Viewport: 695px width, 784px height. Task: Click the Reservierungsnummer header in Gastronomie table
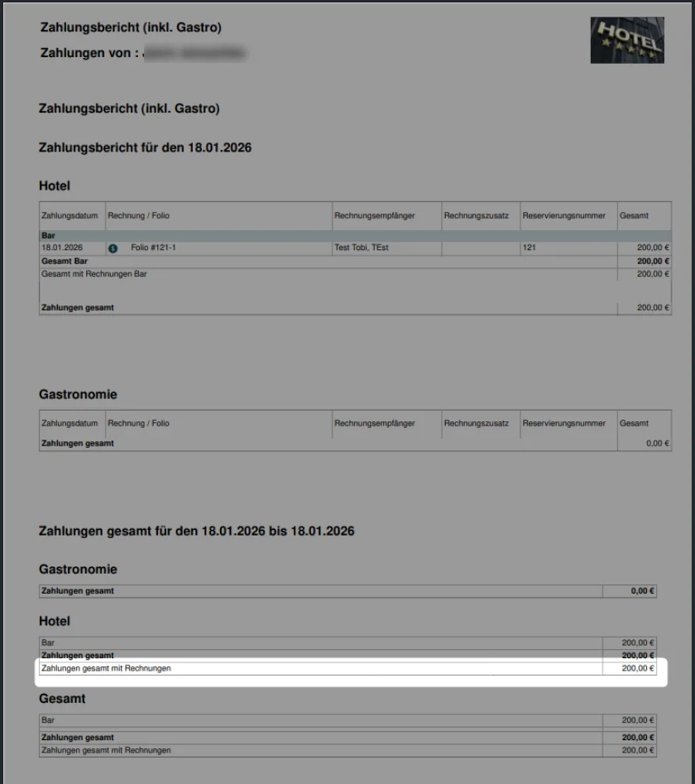coord(563,423)
